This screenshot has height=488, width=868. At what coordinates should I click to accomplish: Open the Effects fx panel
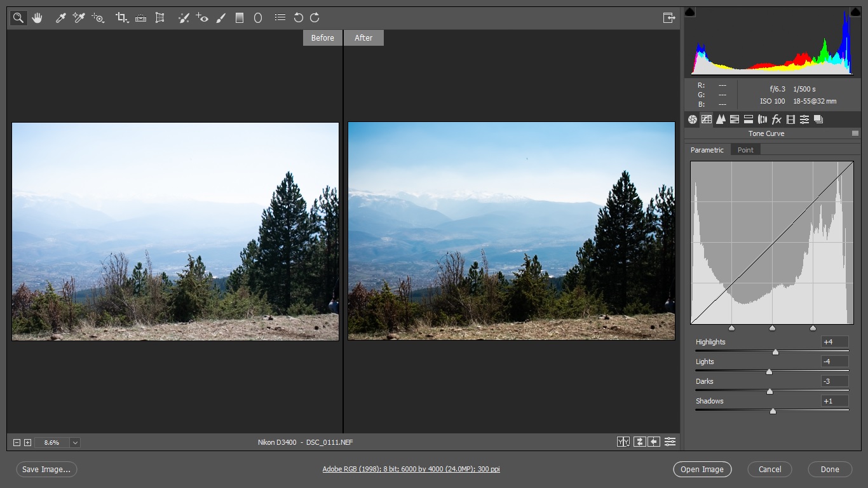tap(776, 119)
